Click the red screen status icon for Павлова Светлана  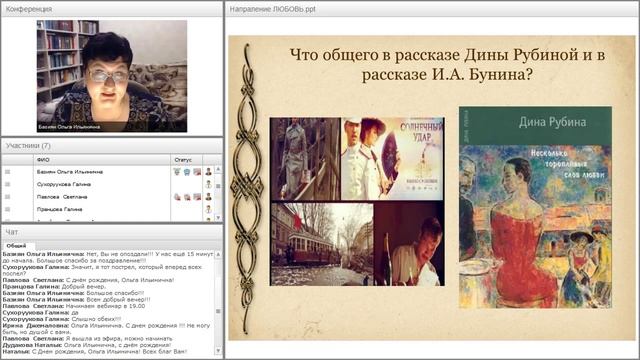coord(197,197)
